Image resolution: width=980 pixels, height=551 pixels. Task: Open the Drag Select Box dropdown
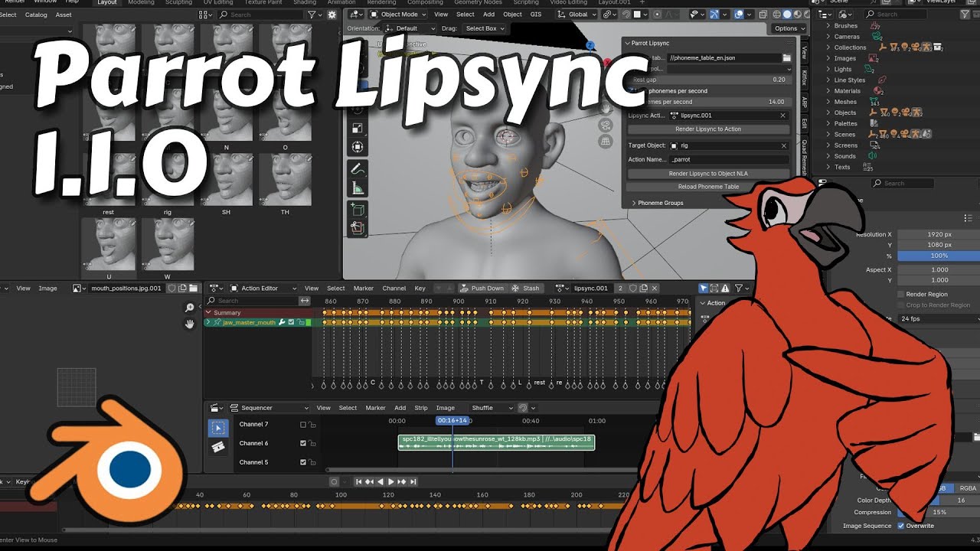click(x=485, y=28)
